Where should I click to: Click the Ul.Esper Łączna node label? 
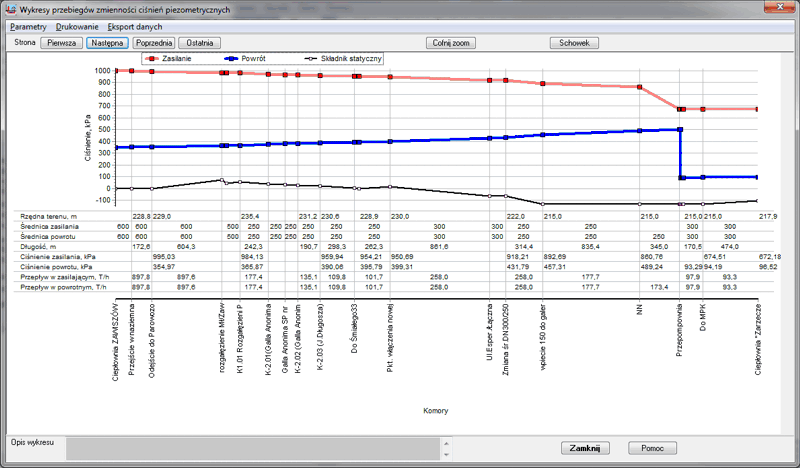click(490, 332)
